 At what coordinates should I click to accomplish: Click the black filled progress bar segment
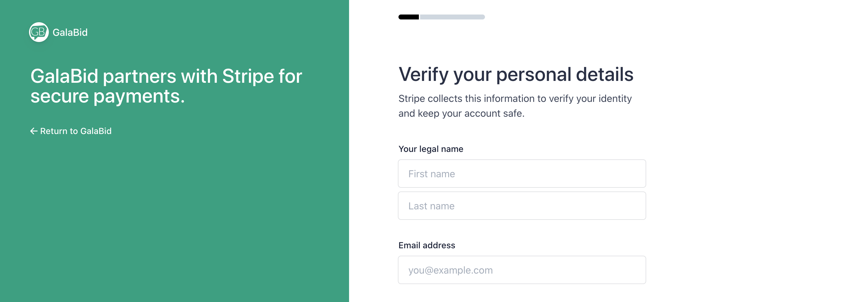[408, 17]
